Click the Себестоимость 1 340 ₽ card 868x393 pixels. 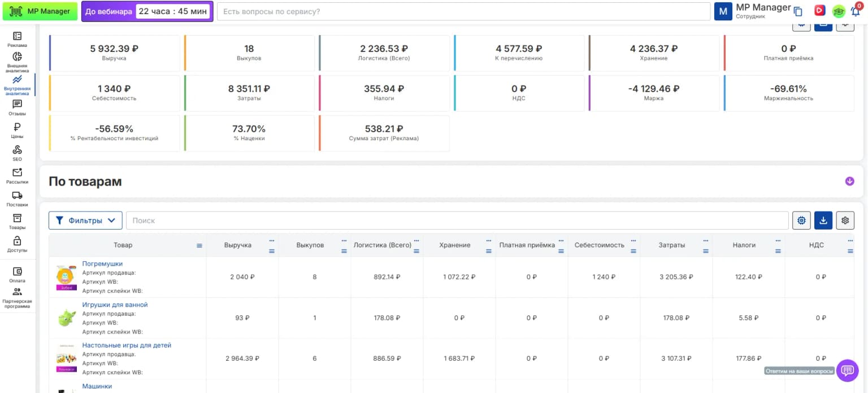click(x=114, y=93)
